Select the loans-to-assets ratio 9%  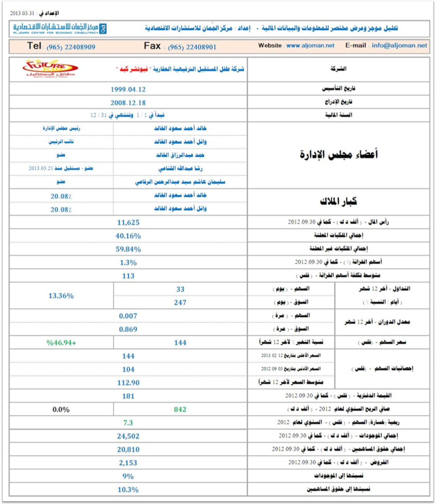click(x=128, y=476)
